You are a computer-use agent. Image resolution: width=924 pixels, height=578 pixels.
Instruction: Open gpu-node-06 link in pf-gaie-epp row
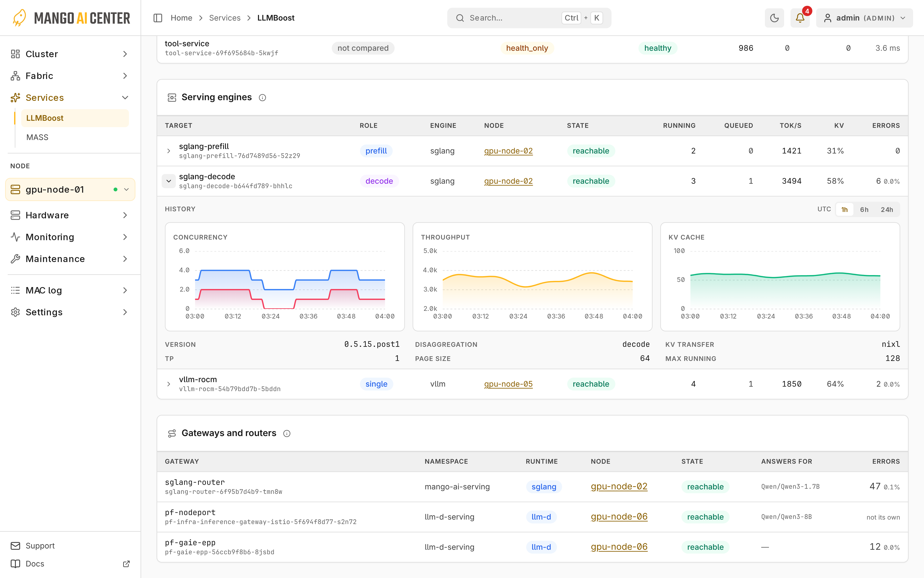click(619, 547)
